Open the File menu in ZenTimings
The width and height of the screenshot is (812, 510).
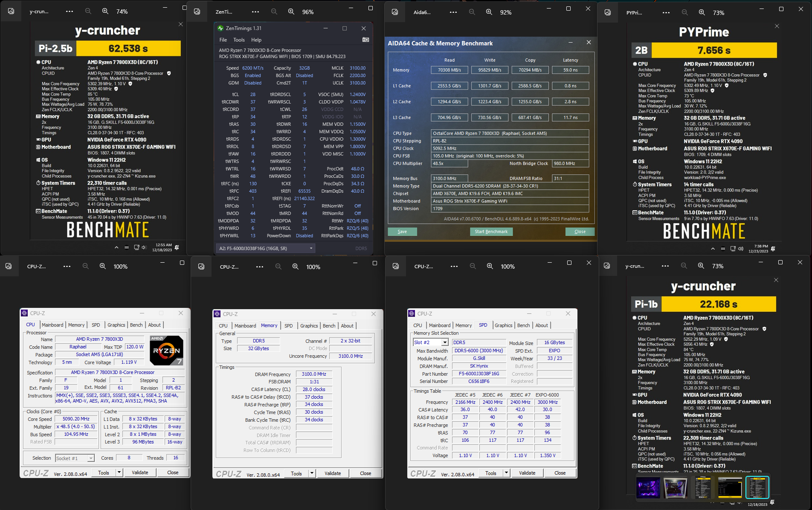point(223,40)
